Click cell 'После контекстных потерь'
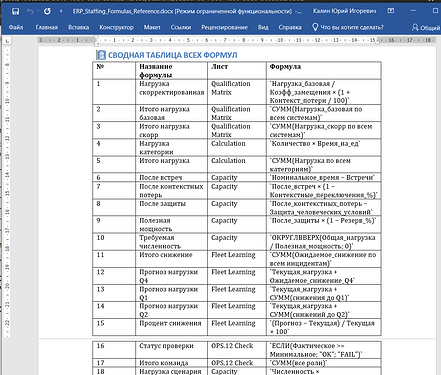Image resolution: width=441 pixels, height=375 pixels. pyautogui.click(x=171, y=190)
